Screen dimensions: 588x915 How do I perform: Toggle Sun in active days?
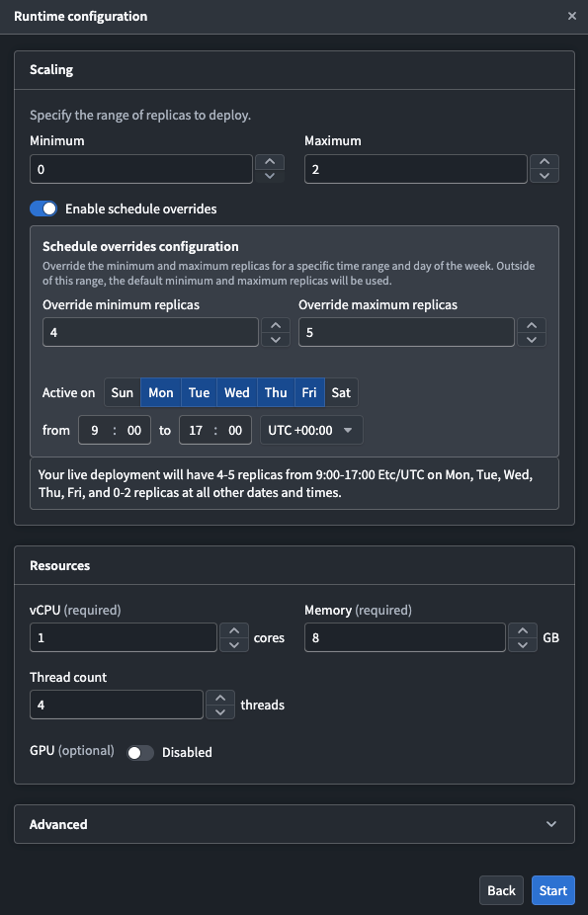pyautogui.click(x=123, y=392)
